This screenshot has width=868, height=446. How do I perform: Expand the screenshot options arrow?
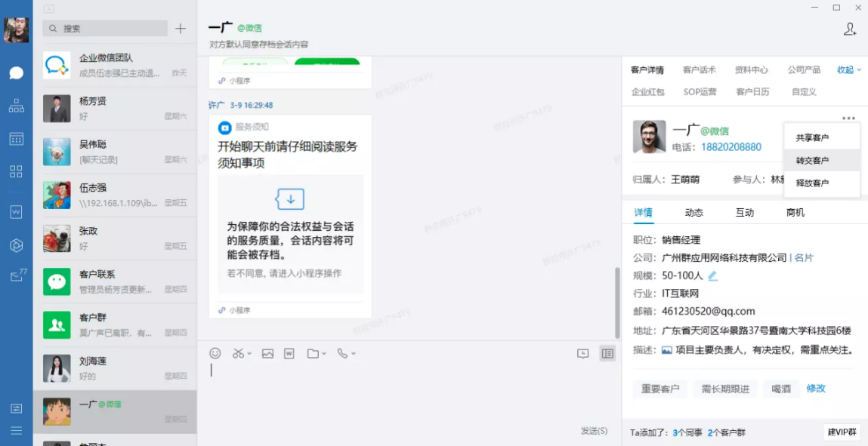tap(249, 354)
